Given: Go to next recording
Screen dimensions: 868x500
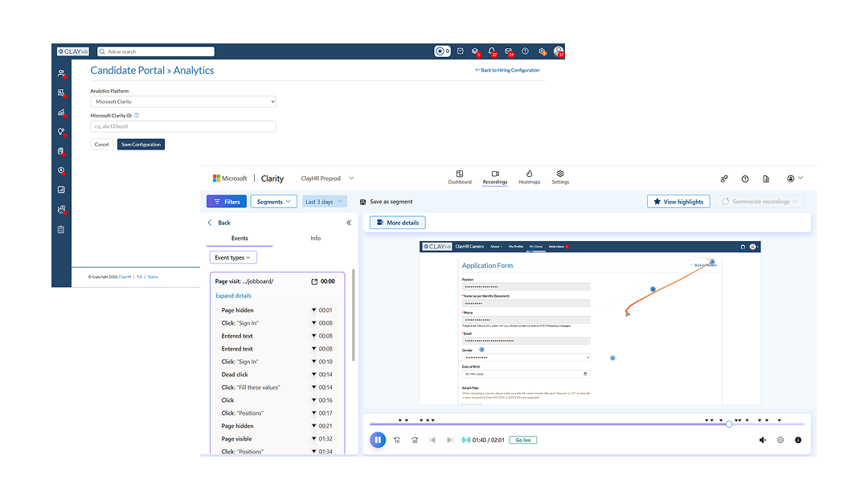Looking at the screenshot, I should point(450,441).
